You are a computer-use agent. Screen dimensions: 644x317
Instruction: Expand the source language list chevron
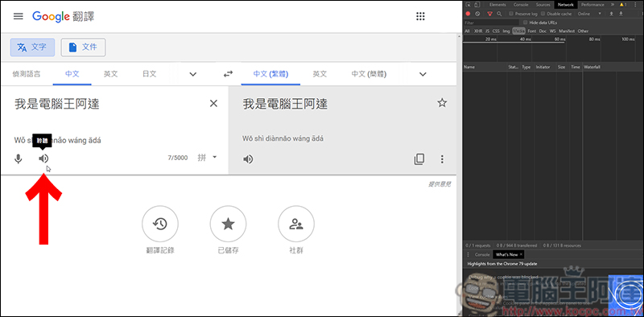click(192, 74)
